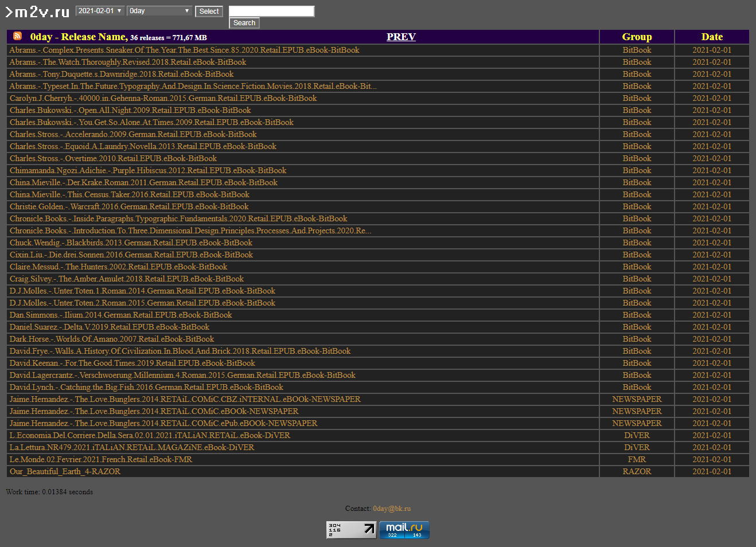Click DiVER group in La Lettura row
This screenshot has width=756, height=547.
(x=637, y=447)
